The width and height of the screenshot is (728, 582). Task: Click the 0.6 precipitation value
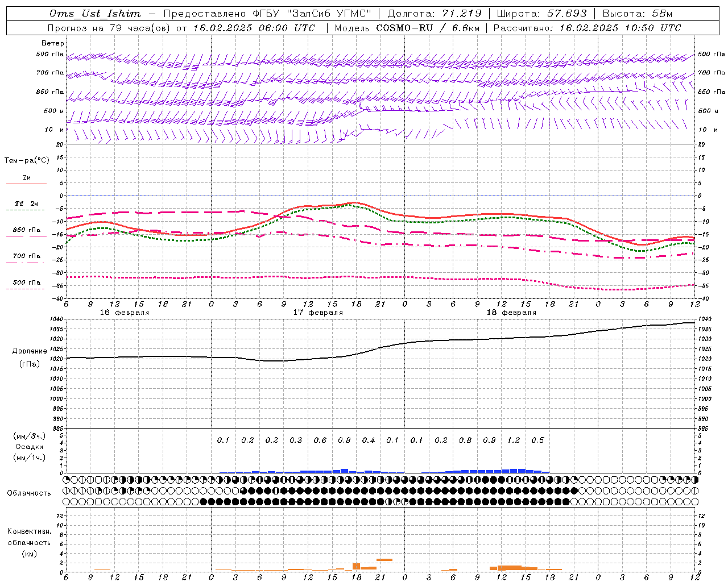point(320,440)
